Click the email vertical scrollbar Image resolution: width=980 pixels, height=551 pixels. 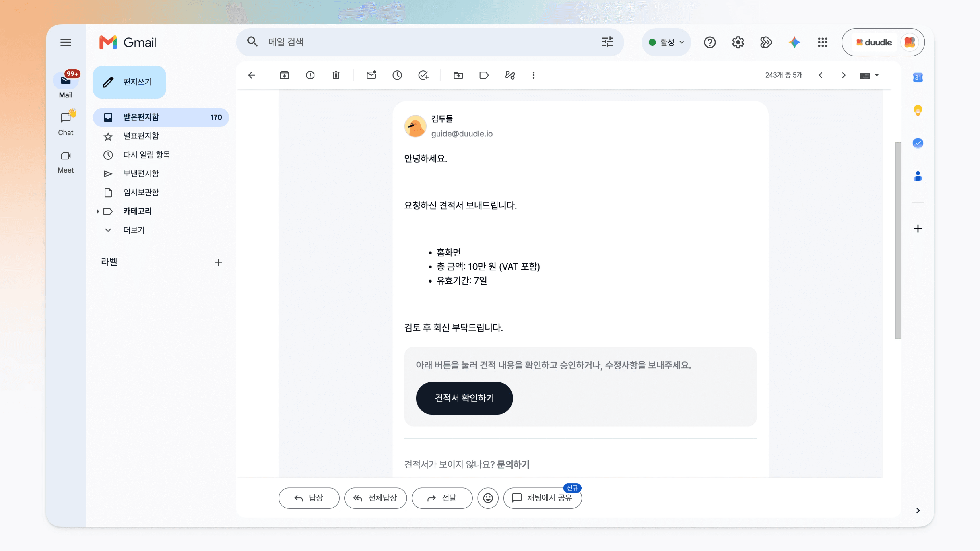click(898, 240)
